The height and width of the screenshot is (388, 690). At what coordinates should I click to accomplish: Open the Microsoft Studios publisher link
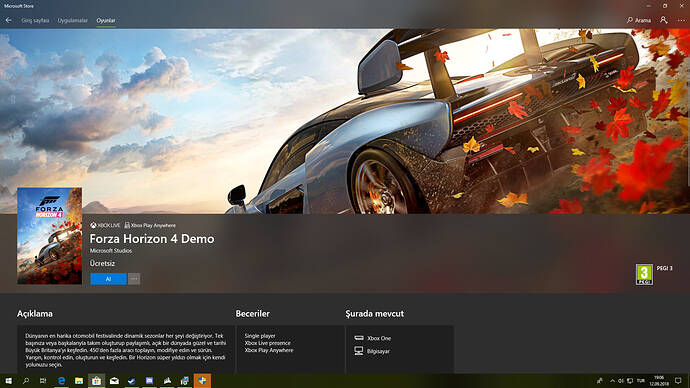click(111, 251)
